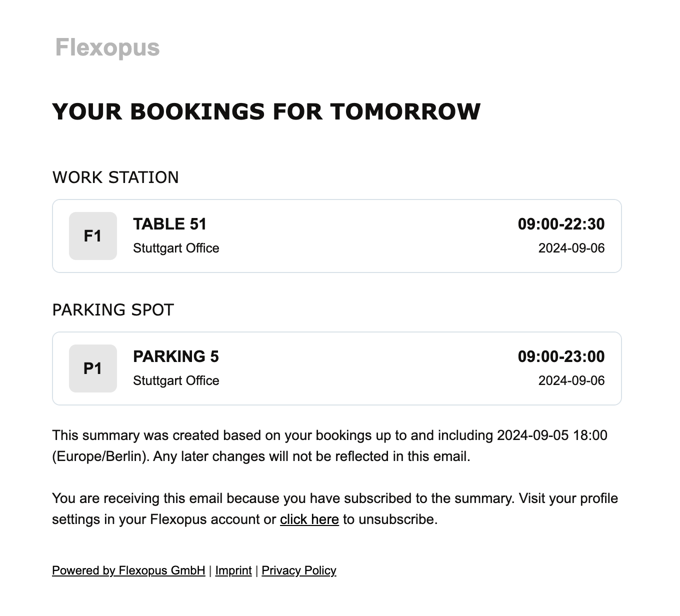Open the Imprint link
Screen dimensions: 680x616
point(233,570)
